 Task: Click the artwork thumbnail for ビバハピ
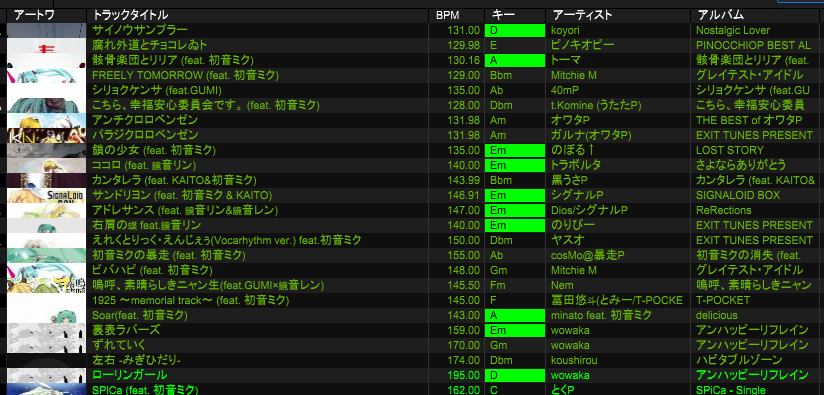click(46, 271)
